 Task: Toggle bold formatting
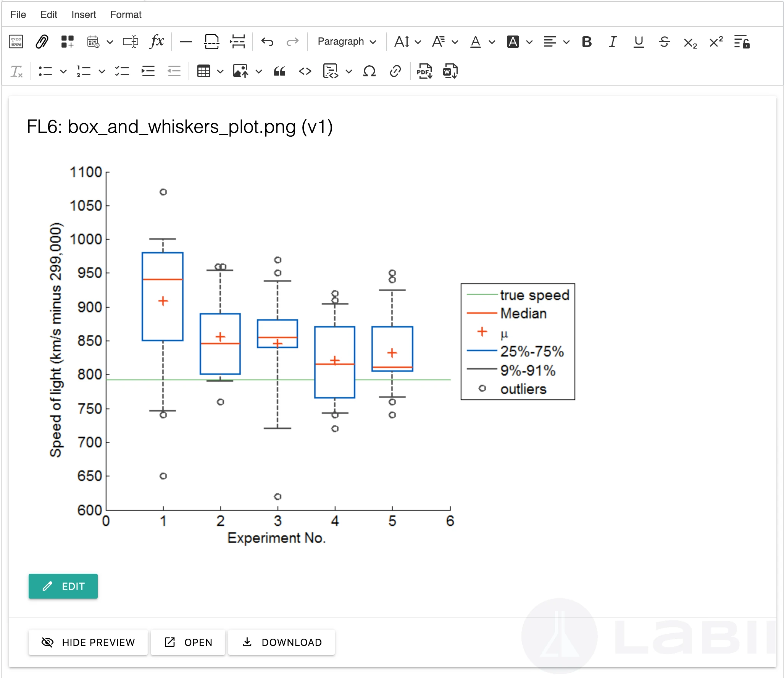[x=587, y=42]
